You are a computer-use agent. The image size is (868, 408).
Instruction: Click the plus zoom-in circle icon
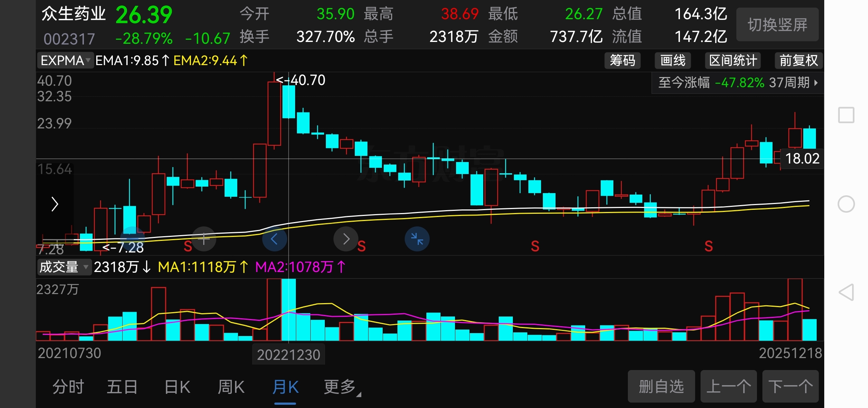204,239
